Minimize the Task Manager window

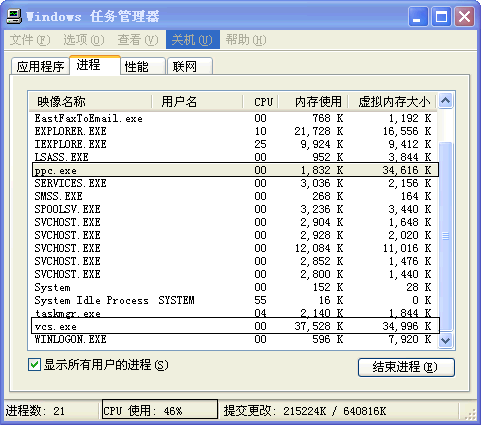[418, 16]
